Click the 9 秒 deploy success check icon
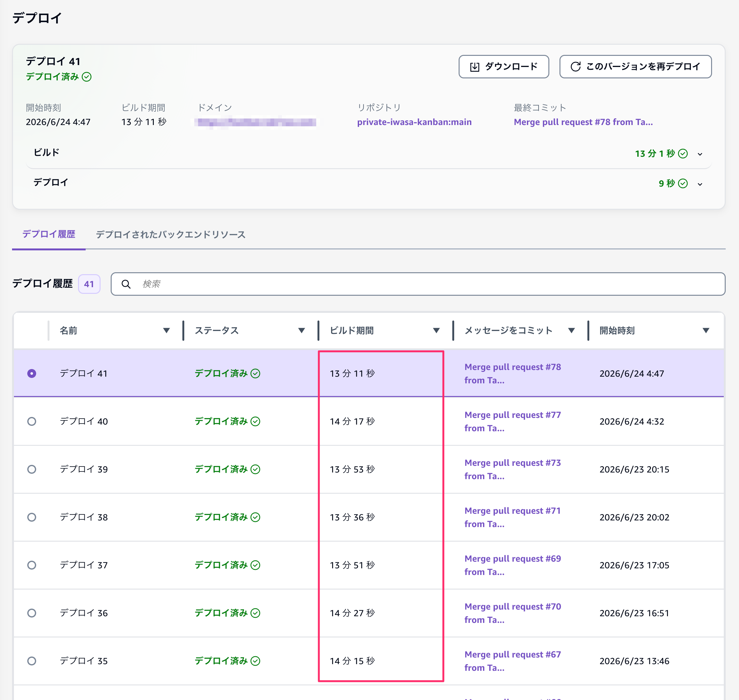 683,184
